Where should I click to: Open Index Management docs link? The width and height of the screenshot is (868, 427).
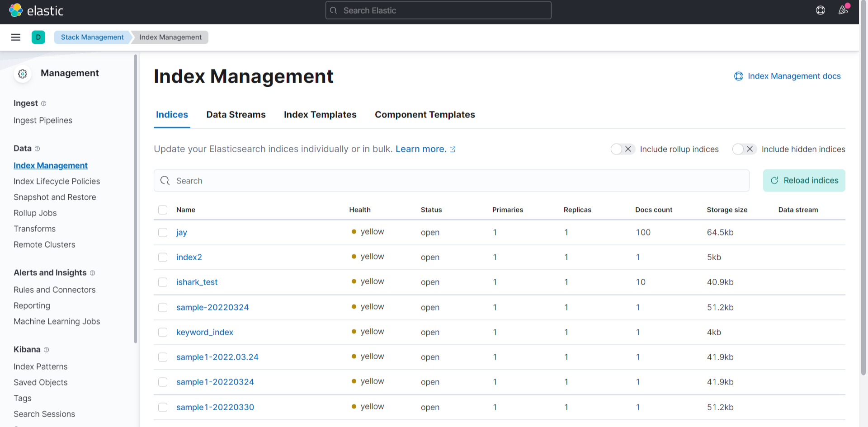788,76
